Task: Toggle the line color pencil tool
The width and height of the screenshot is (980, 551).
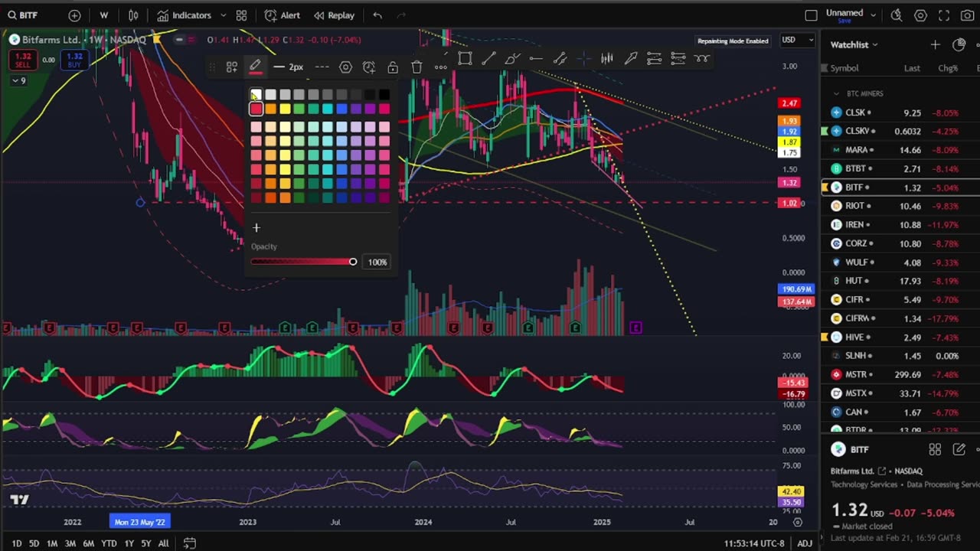Action: (255, 67)
